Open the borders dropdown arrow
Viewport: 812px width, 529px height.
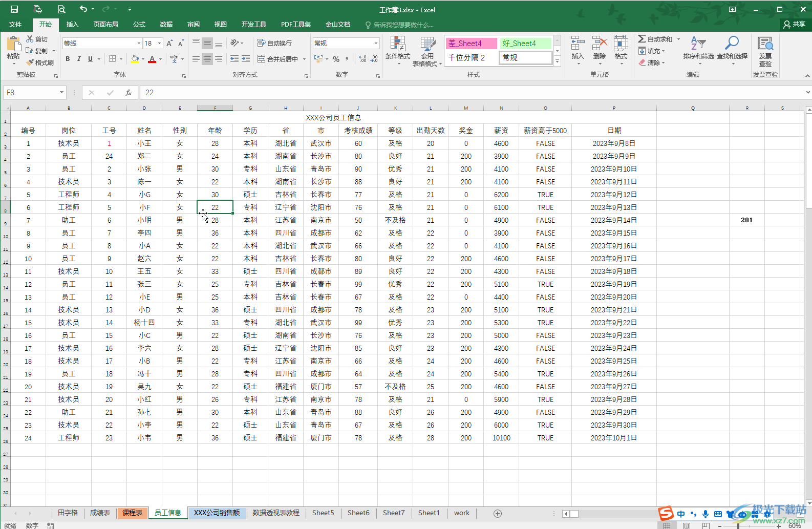tap(121, 59)
